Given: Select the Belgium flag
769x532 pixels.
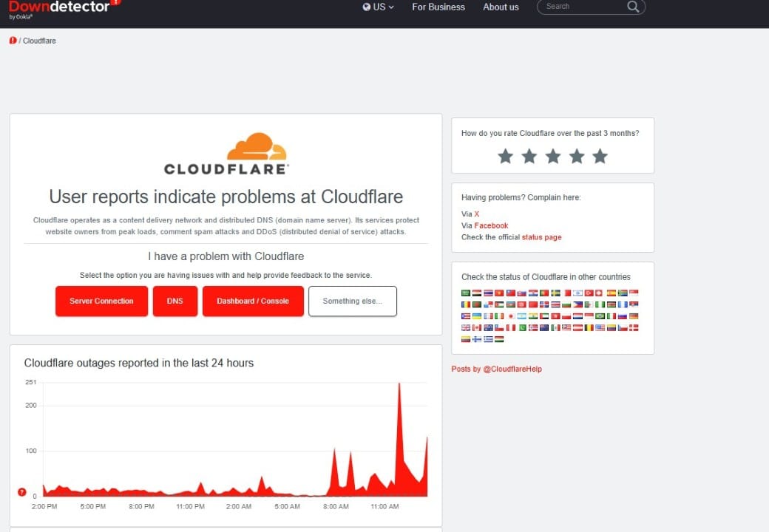Looking at the screenshot, I should tap(589, 328).
